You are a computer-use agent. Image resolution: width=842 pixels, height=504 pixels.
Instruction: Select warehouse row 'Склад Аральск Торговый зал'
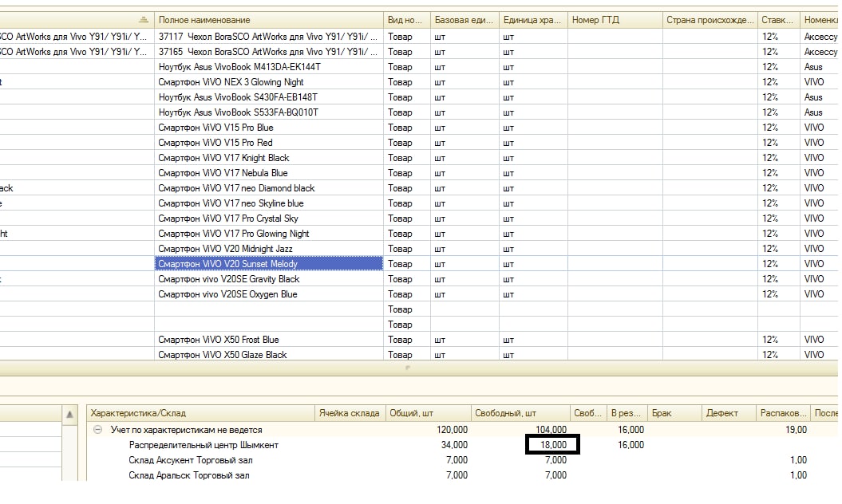click(189, 475)
